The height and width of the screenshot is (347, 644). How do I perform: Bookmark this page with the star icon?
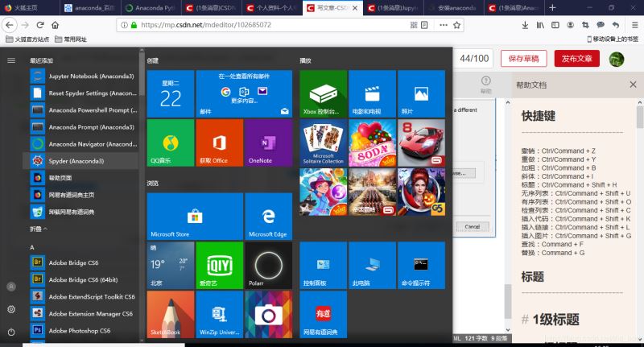point(456,25)
